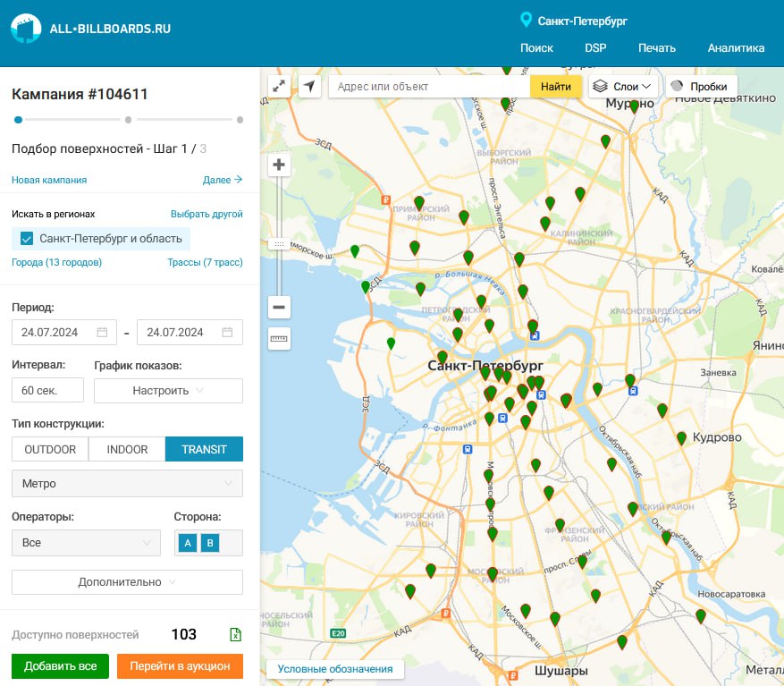Open the Операторы Все dropdown
The width and height of the screenshot is (784, 686).
coord(87,543)
